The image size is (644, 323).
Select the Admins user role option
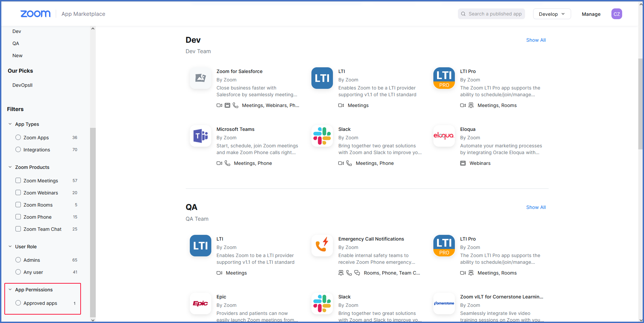pyautogui.click(x=18, y=260)
